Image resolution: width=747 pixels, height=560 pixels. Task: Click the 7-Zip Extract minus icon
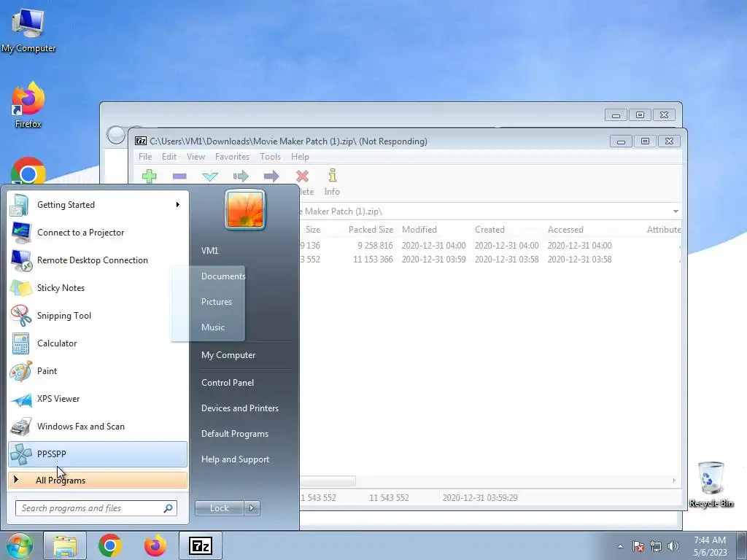click(179, 176)
